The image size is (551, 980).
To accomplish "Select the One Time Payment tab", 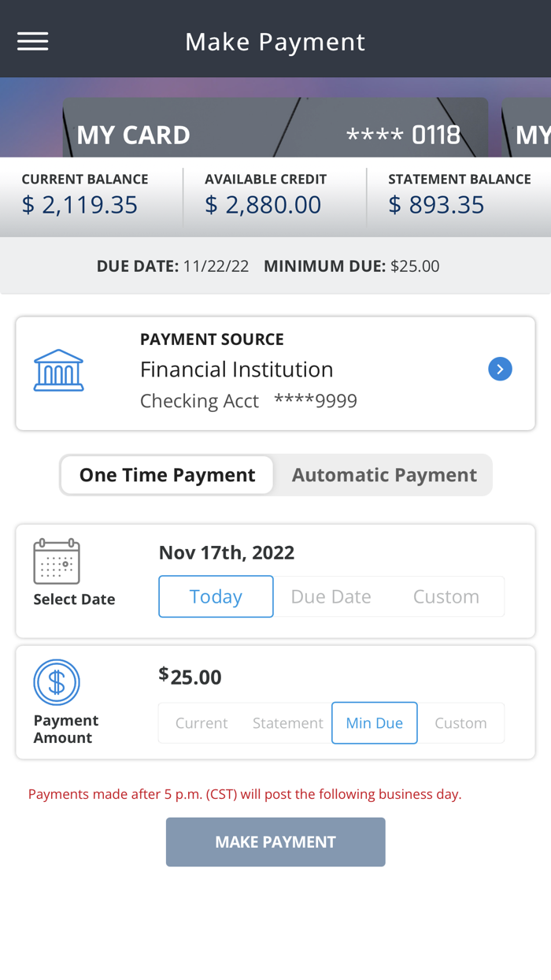I will pos(167,474).
